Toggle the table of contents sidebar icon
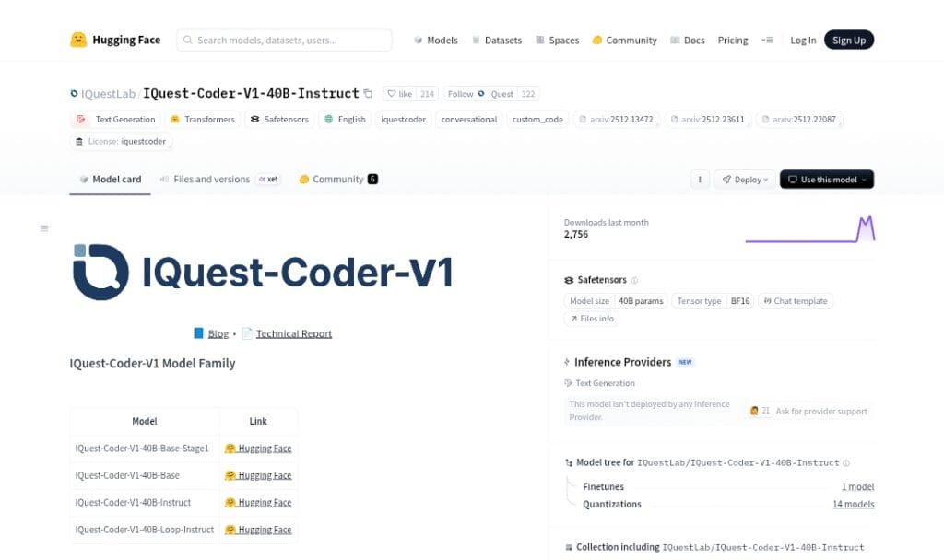Image resolution: width=944 pixels, height=560 pixels. tap(44, 228)
